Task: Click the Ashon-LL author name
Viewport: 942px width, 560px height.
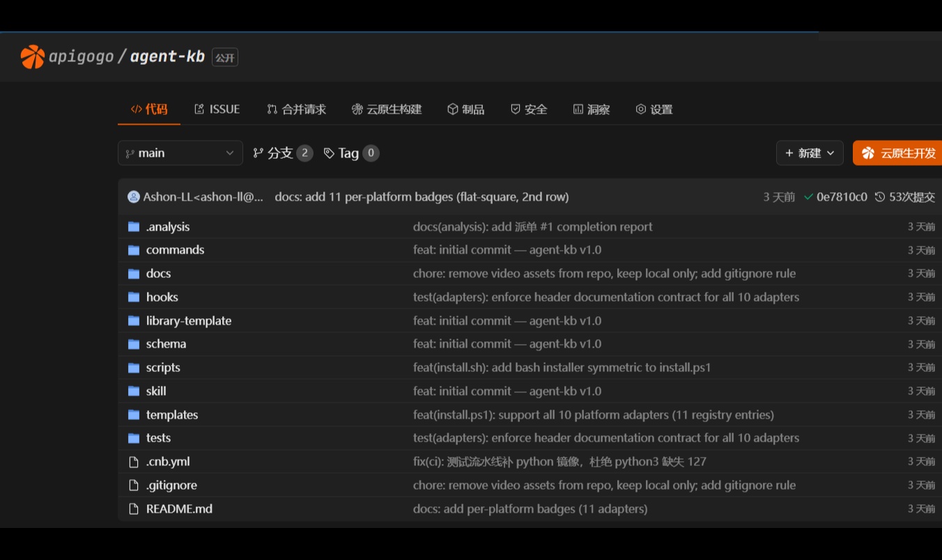Action: click(203, 197)
